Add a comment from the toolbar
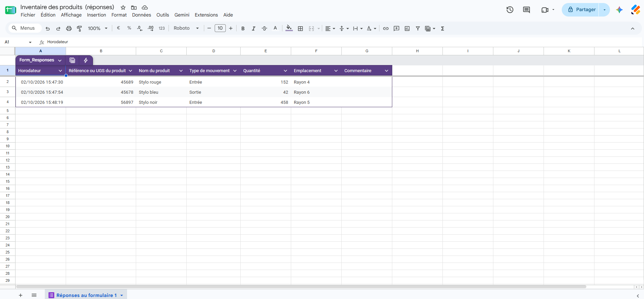 tap(397, 29)
